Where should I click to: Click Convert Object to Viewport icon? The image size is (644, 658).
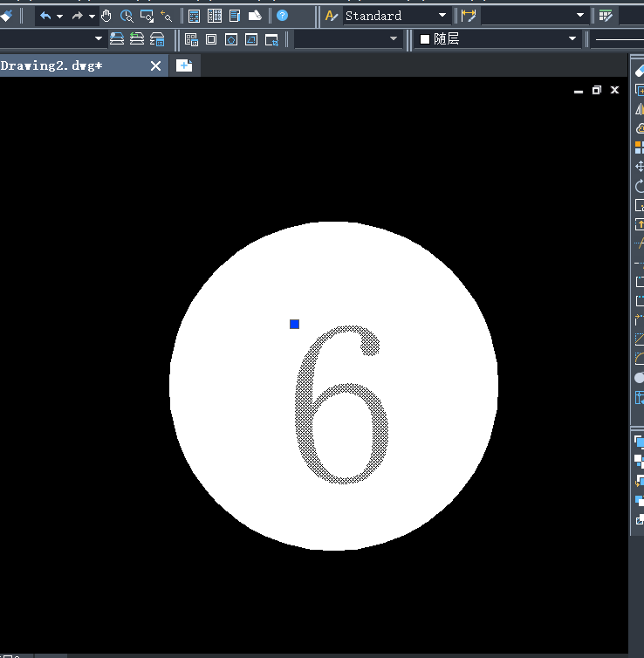click(251, 40)
